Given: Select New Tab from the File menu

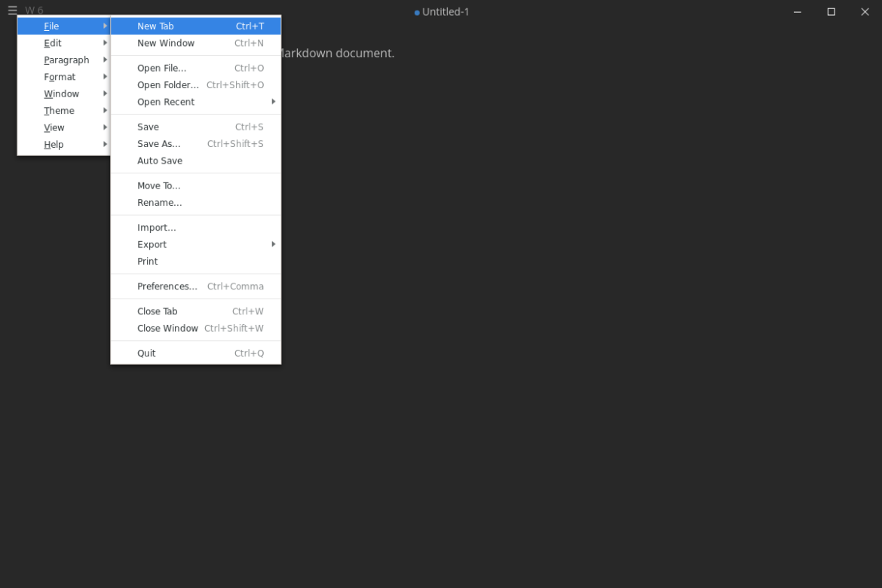Looking at the screenshot, I should [x=155, y=26].
